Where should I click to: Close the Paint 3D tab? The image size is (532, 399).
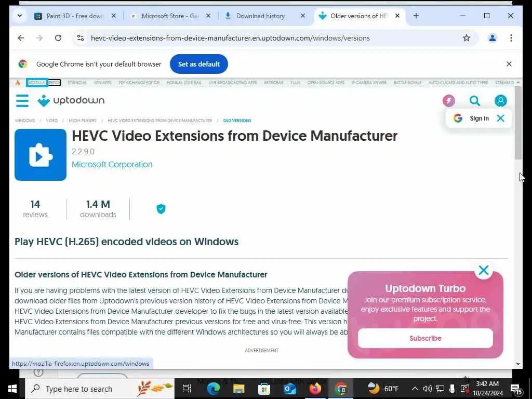pyautogui.click(x=114, y=16)
